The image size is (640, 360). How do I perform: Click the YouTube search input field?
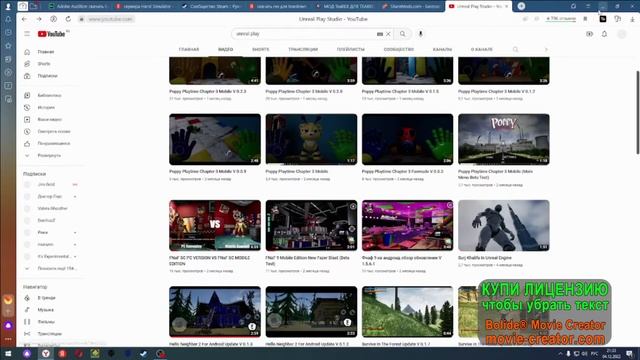coord(304,34)
